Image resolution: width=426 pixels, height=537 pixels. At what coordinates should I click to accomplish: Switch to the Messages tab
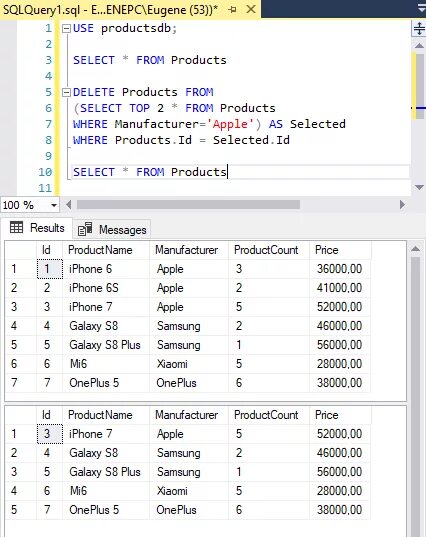pos(112,229)
